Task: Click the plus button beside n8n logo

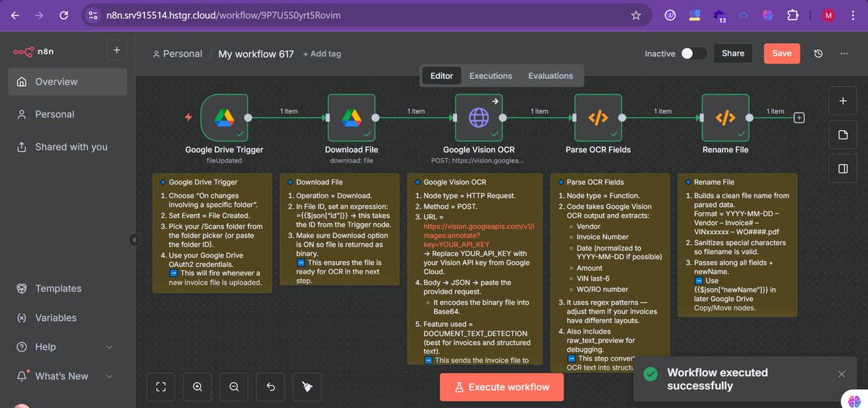Action: pyautogui.click(x=116, y=51)
